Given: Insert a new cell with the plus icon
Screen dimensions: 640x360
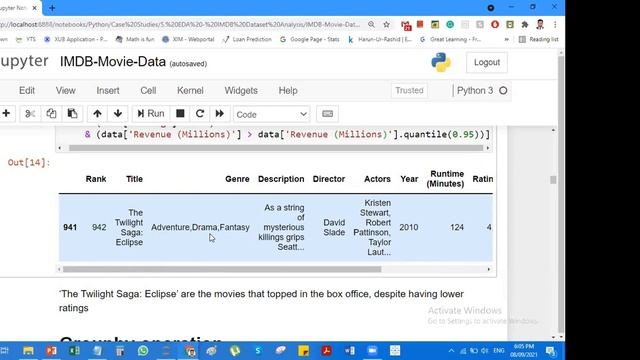Looking at the screenshot, I should [x=6, y=113].
